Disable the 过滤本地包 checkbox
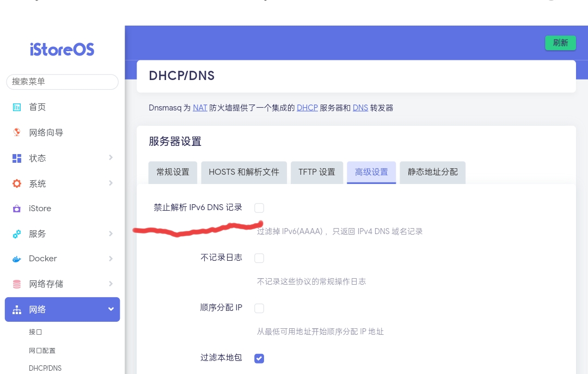 point(259,358)
